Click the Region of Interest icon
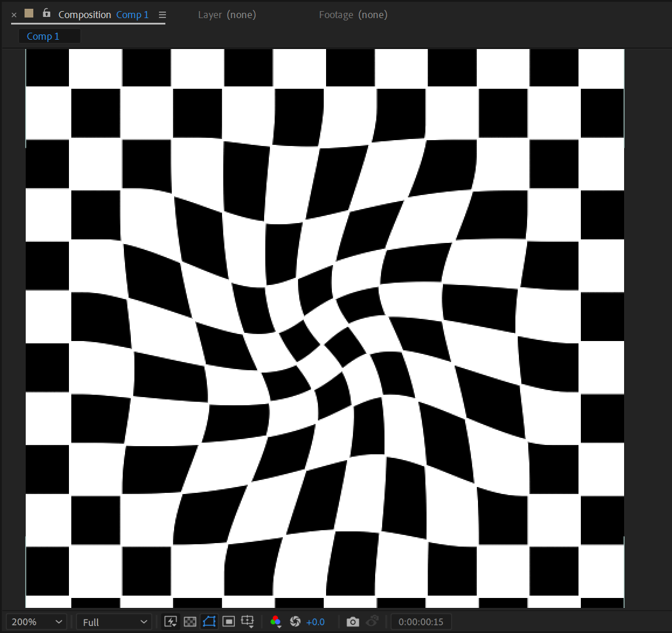 [x=228, y=621]
